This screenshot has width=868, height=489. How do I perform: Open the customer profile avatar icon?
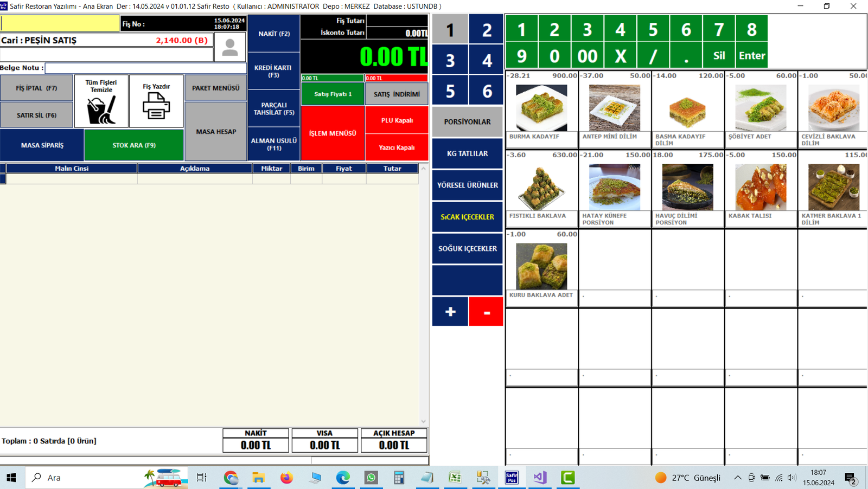230,47
